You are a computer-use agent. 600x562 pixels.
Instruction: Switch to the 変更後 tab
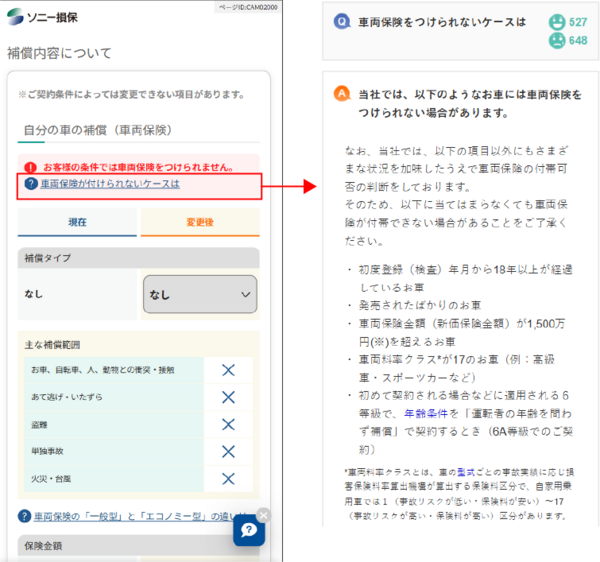200,222
